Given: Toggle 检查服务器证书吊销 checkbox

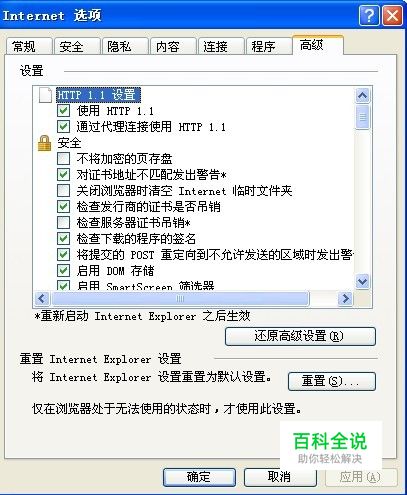Looking at the screenshot, I should tap(63, 222).
